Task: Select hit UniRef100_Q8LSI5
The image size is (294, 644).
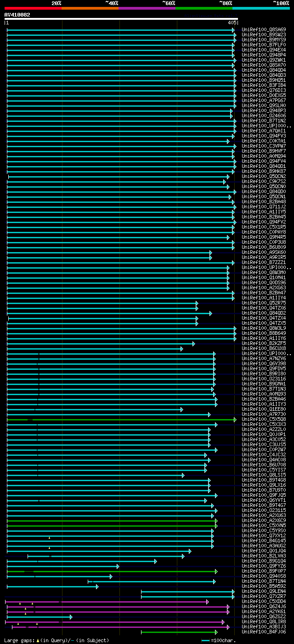Action: [264, 475]
